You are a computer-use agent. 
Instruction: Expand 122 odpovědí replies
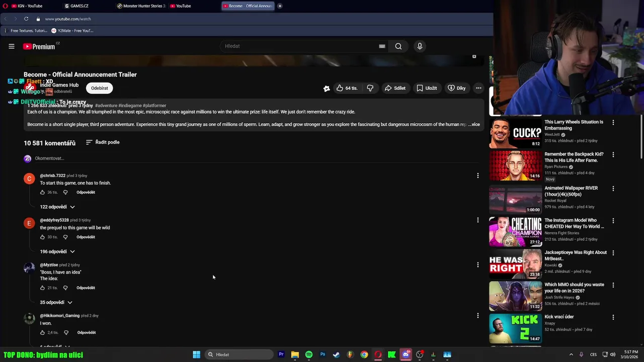[57, 207]
